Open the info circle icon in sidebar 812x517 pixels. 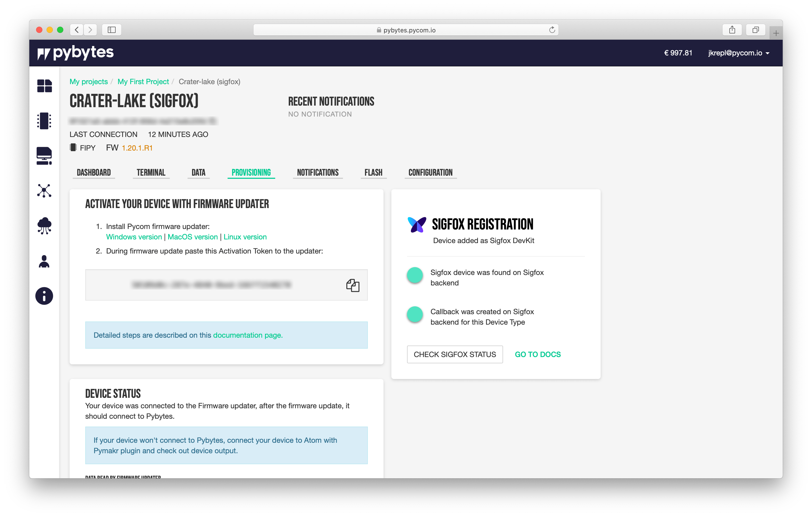point(44,296)
